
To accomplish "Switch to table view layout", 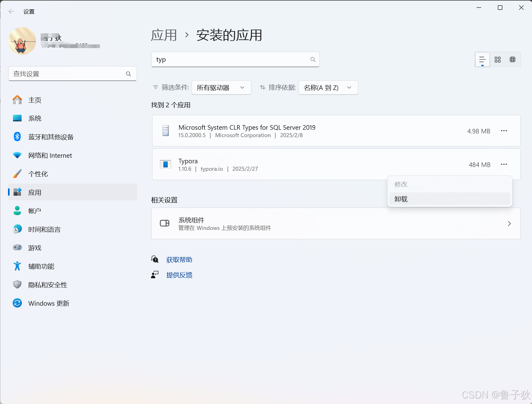I will tap(513, 59).
